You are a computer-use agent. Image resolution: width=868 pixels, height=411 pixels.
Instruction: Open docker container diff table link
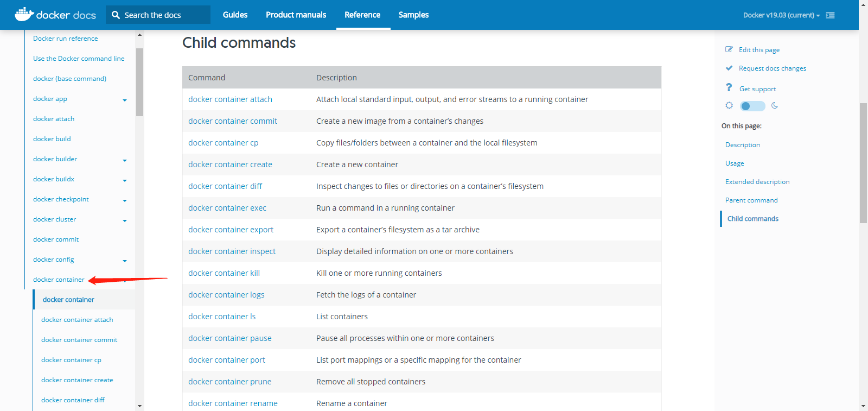(x=225, y=186)
